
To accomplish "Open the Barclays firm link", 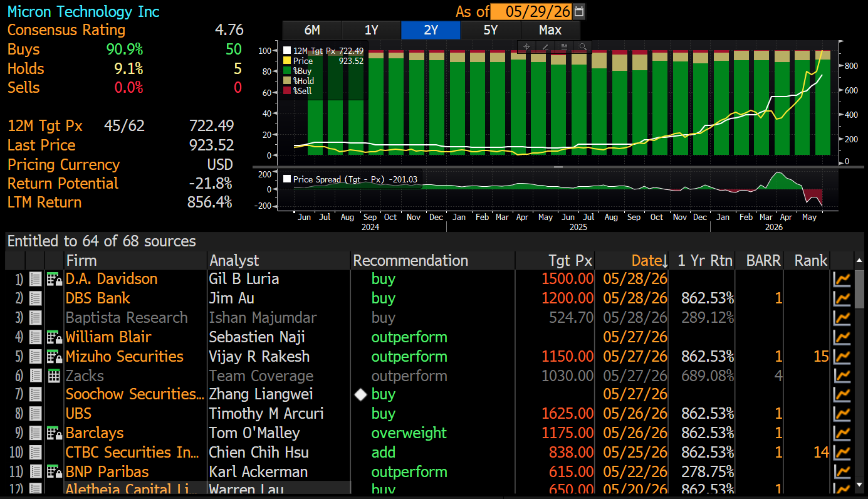I will click(x=95, y=433).
